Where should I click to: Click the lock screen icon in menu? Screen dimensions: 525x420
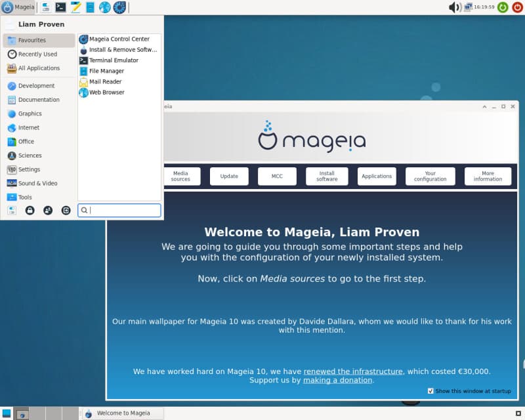[x=30, y=211]
